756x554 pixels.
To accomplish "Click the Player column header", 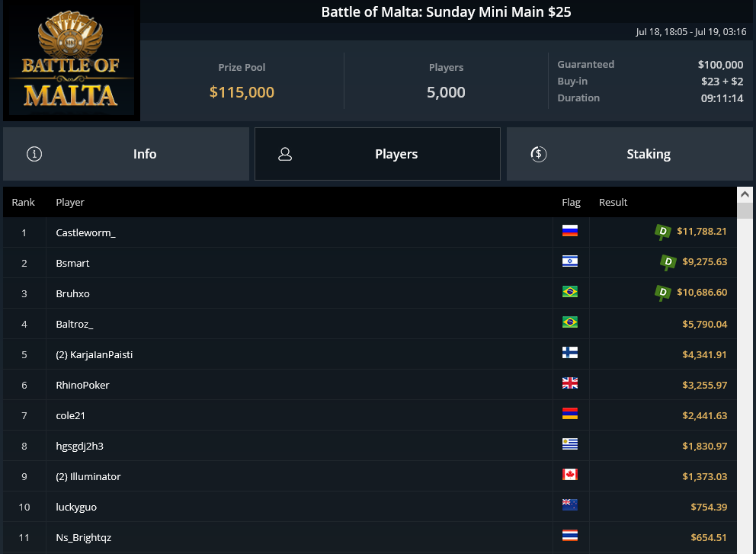I will 70,203.
